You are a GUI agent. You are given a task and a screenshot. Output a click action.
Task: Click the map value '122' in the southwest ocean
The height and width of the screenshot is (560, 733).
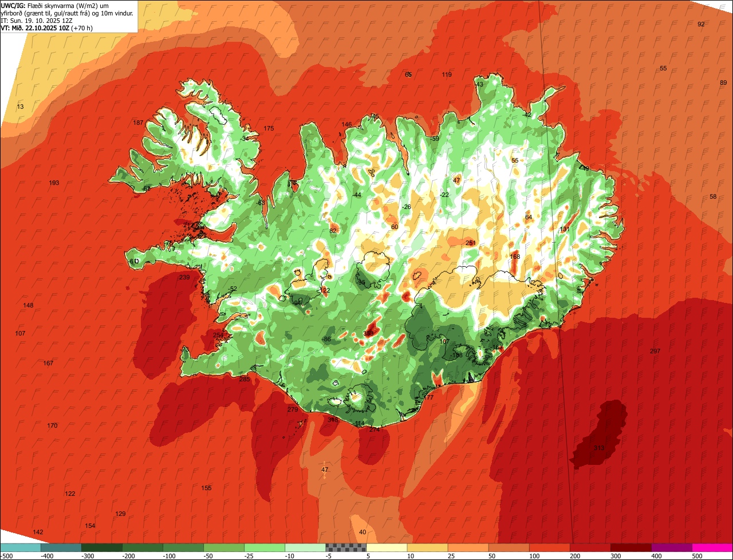coord(70,494)
